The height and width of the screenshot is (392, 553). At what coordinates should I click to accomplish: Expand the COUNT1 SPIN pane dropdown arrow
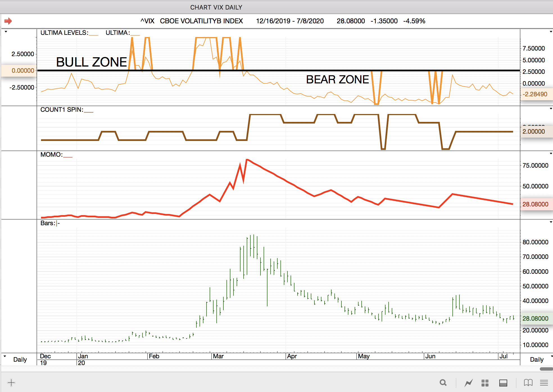click(x=551, y=109)
